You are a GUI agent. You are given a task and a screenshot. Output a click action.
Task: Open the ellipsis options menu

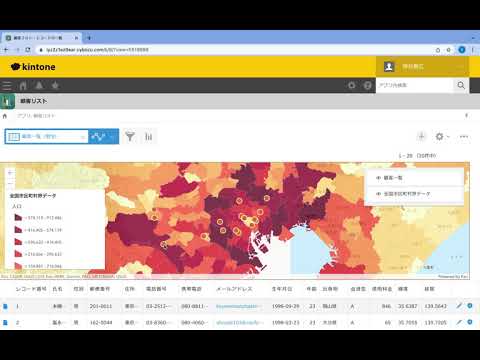click(x=464, y=136)
